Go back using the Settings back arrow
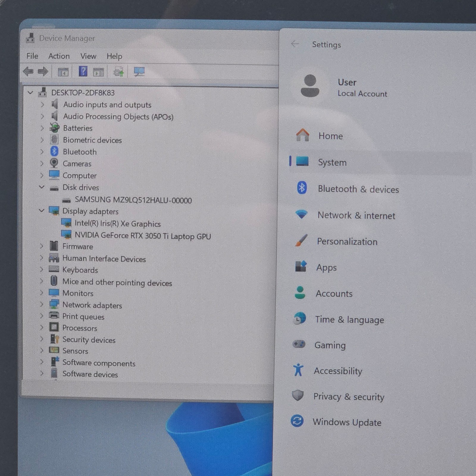The image size is (476, 476). point(295,44)
